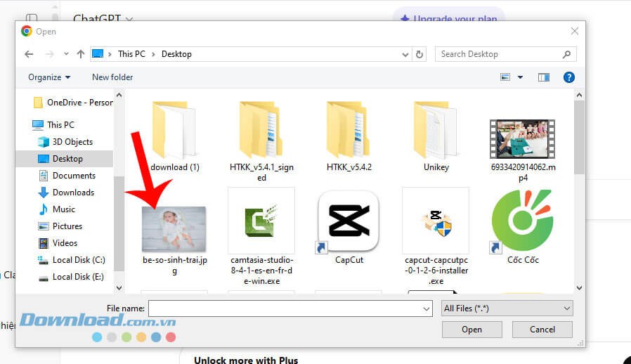Expand the File name history dropdown
The image size is (631, 364).
[426, 308]
